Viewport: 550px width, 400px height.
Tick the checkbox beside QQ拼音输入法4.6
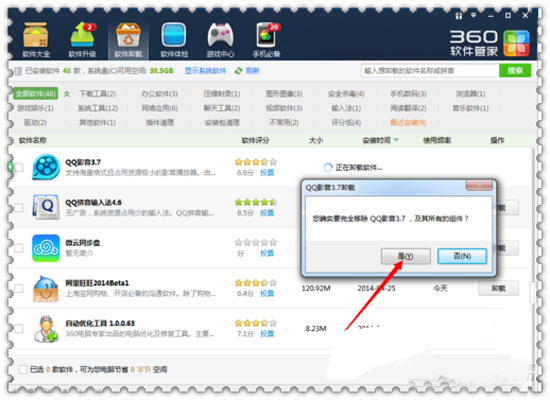tap(19, 208)
